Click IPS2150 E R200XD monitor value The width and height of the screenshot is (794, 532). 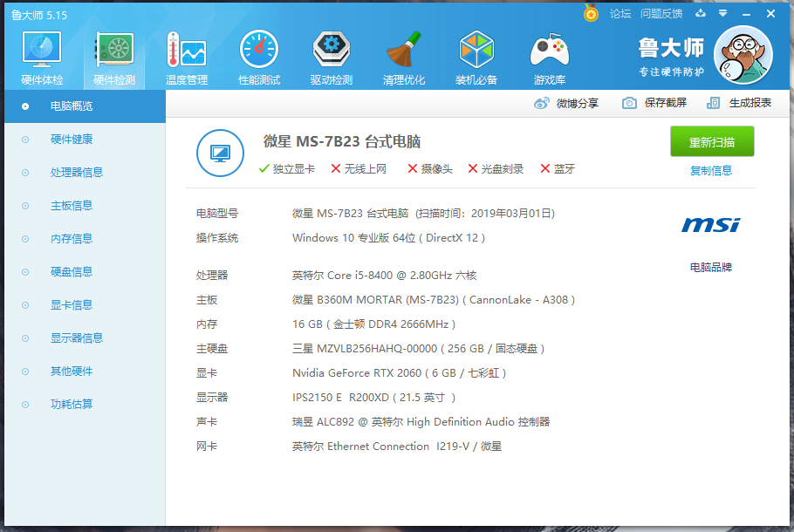click(373, 398)
